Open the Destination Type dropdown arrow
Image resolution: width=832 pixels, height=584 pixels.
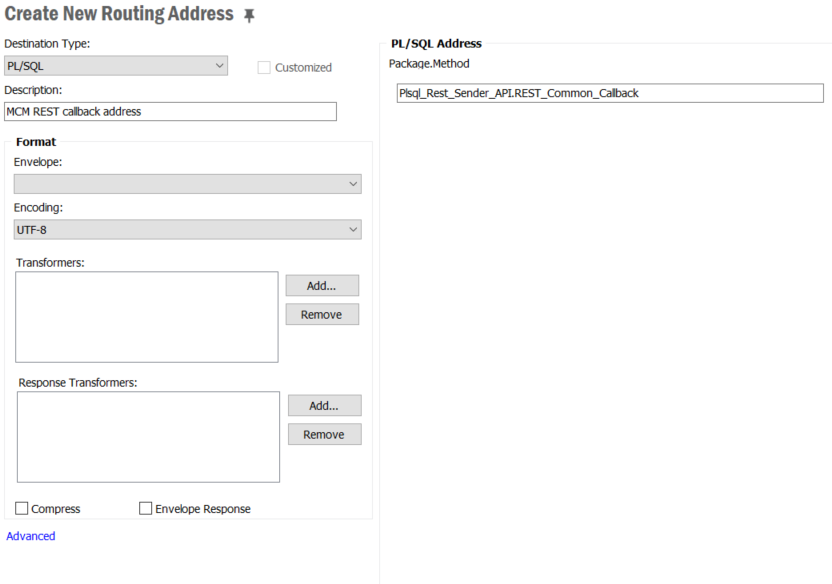point(219,66)
